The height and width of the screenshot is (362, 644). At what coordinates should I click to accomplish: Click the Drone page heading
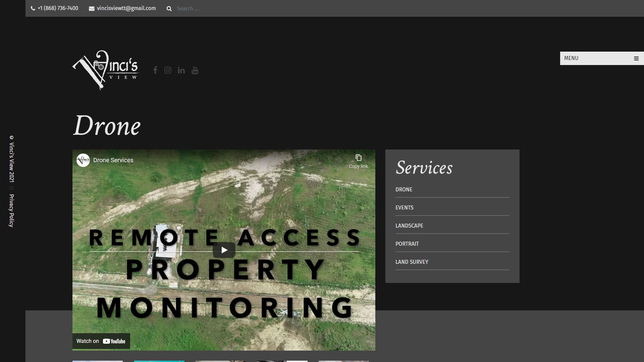(x=107, y=126)
